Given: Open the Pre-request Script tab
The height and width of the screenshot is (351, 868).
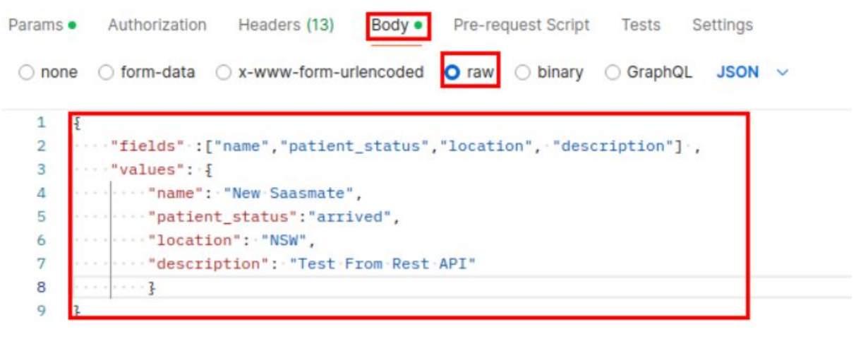Looking at the screenshot, I should (521, 25).
